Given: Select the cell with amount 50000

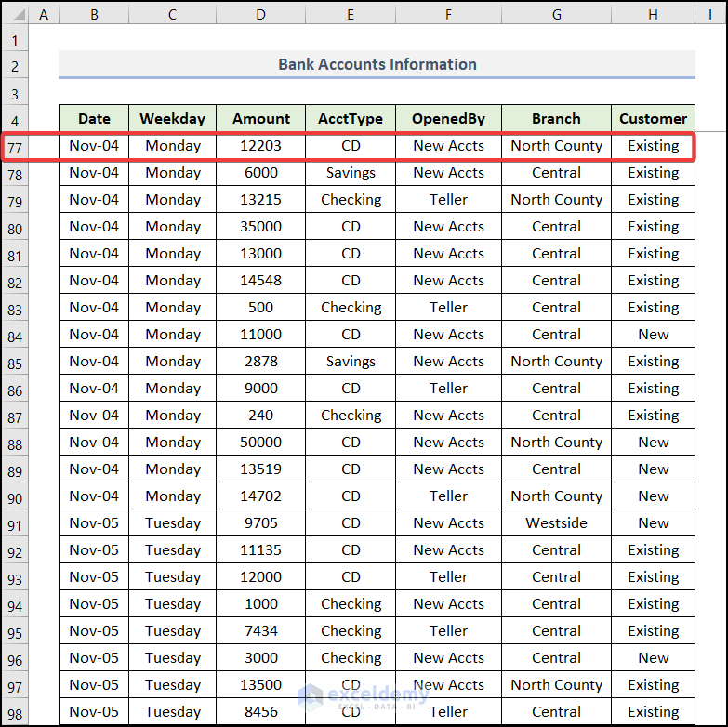Looking at the screenshot, I should point(261,442).
